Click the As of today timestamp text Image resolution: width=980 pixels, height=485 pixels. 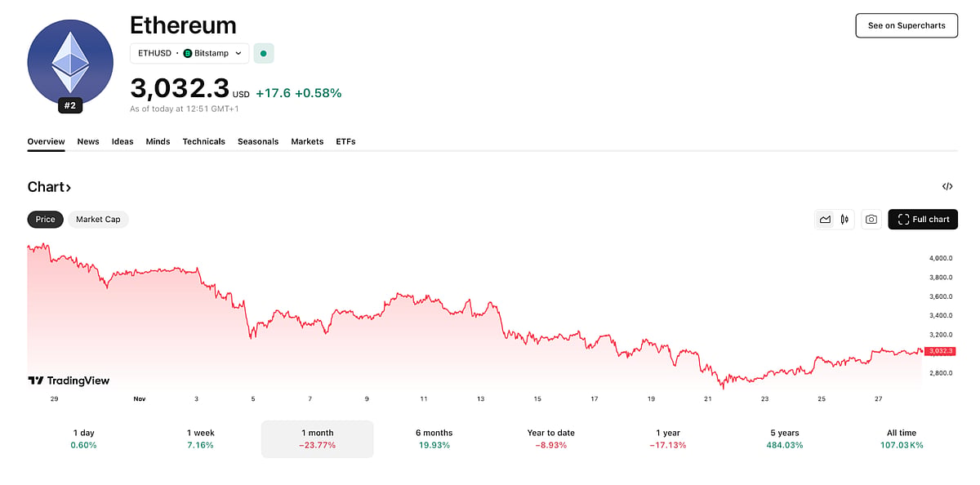(185, 109)
